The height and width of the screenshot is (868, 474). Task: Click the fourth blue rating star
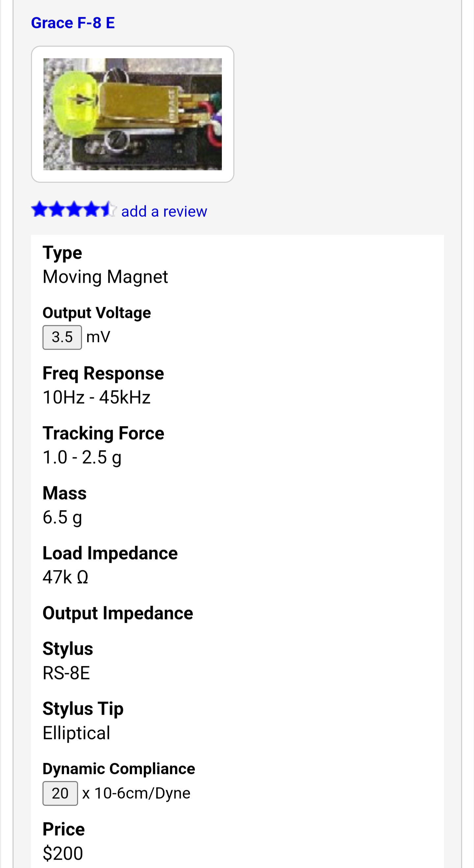[x=92, y=209]
